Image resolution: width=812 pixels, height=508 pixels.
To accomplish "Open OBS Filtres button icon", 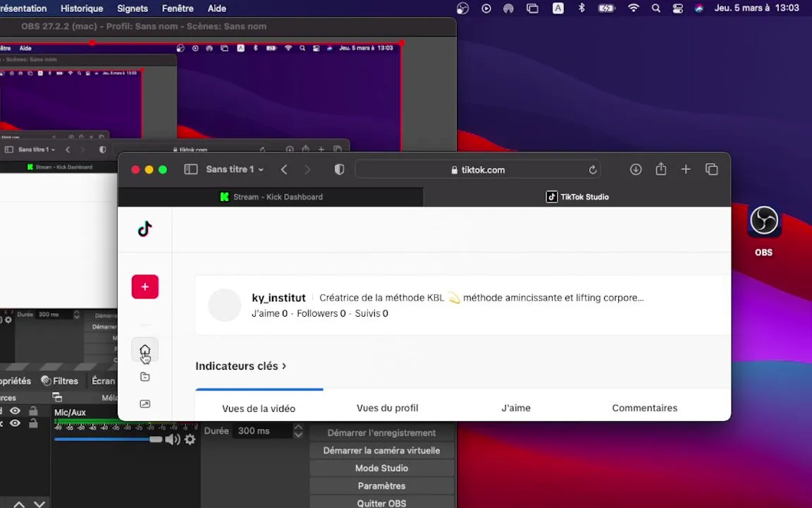I will [59, 381].
